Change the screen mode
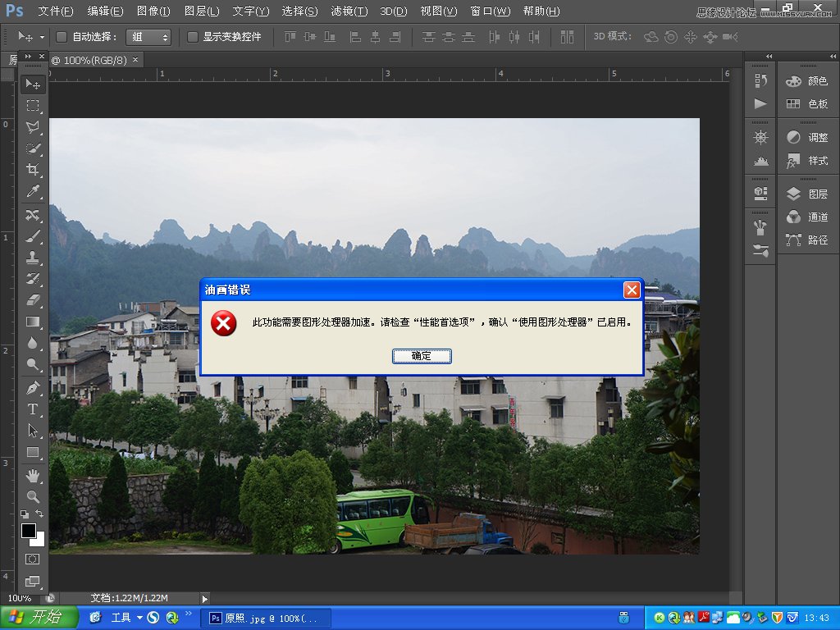 (x=32, y=581)
